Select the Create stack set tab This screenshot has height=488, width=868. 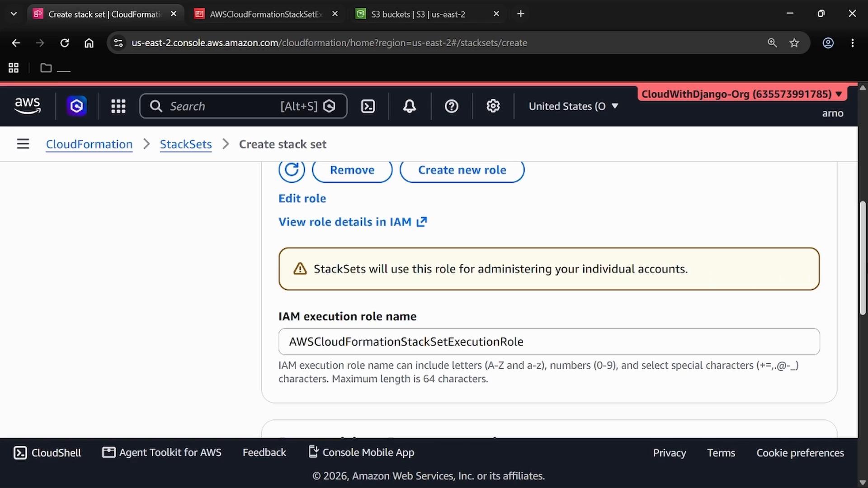(104, 14)
